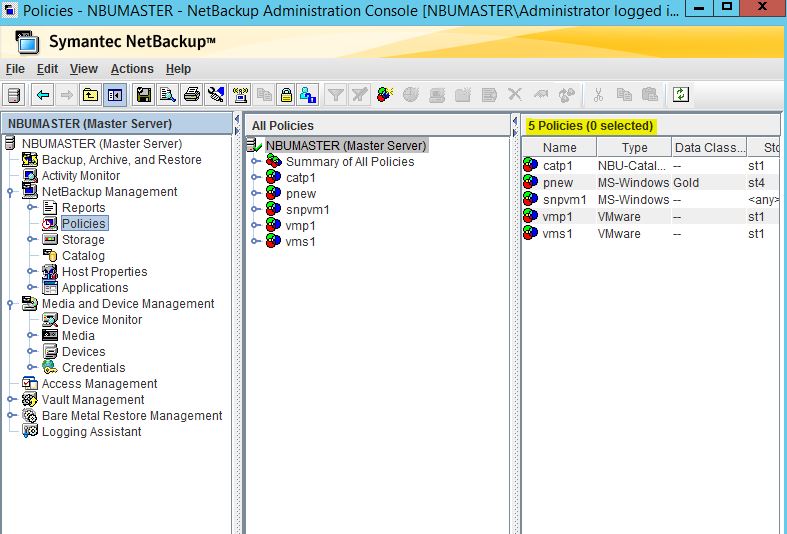
Task: Expand the Bare Metal Restore Management node
Action: click(x=11, y=416)
